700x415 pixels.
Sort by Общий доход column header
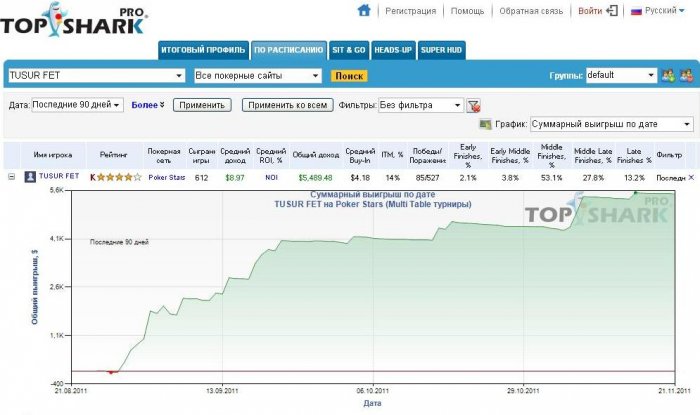coord(316,155)
